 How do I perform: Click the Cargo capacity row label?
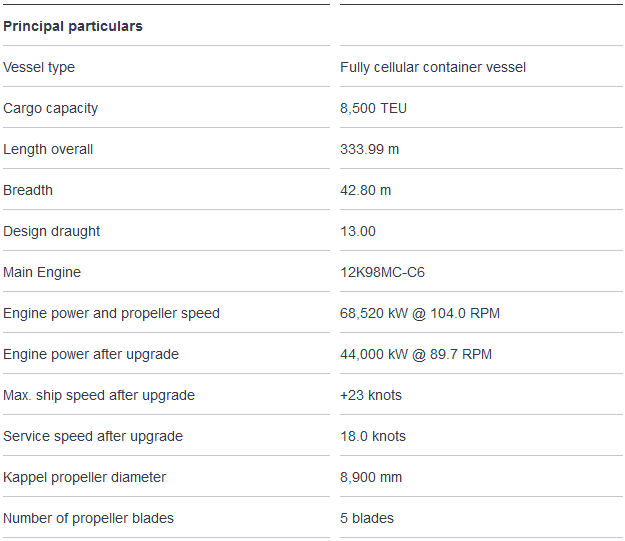pyautogui.click(x=51, y=108)
